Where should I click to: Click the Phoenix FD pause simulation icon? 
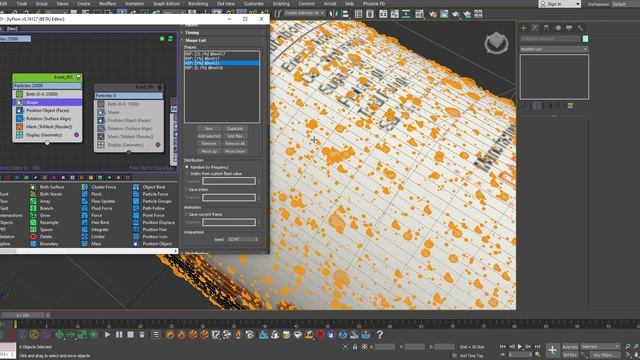click(x=119, y=335)
